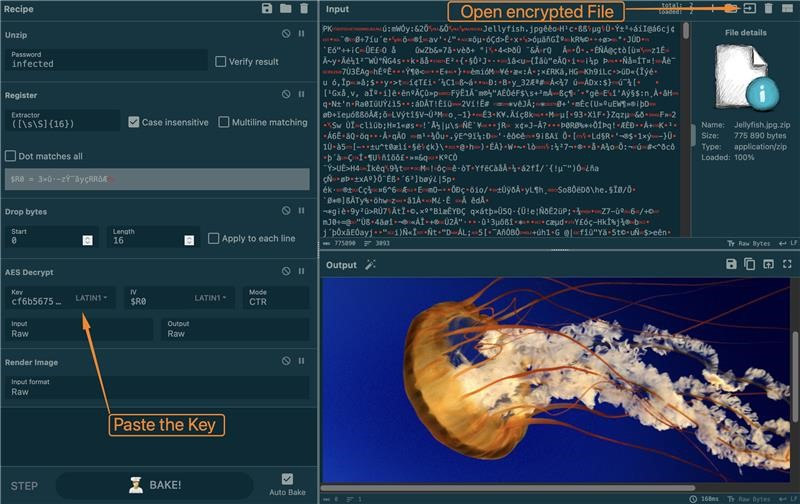Click the magic wand next to Output

(369, 265)
